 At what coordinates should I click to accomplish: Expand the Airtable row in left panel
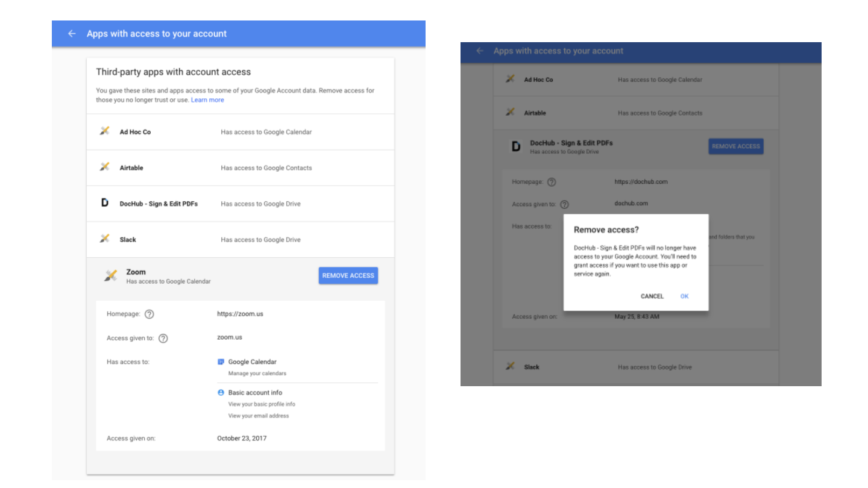[241, 168]
